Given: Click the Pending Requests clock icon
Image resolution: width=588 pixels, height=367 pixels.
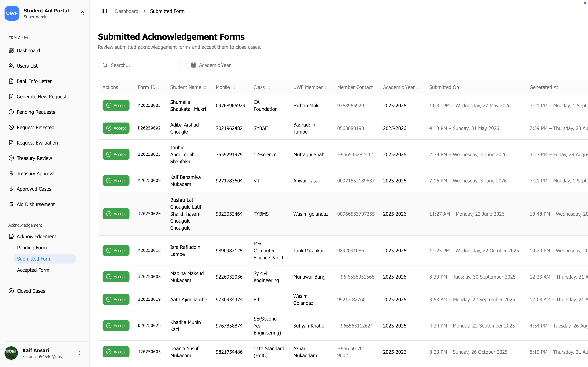Looking at the screenshot, I should pos(11,112).
